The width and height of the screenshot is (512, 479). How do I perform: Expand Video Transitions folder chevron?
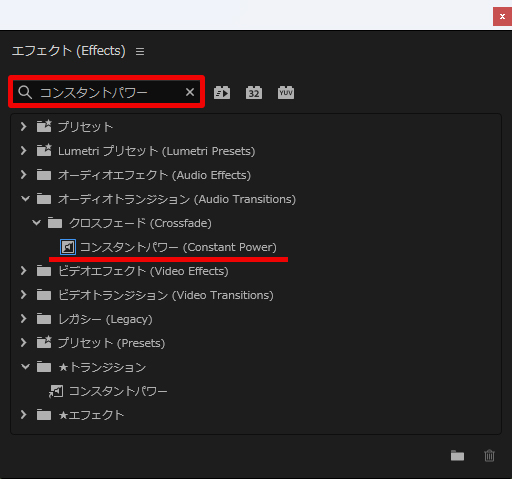pyautogui.click(x=23, y=295)
